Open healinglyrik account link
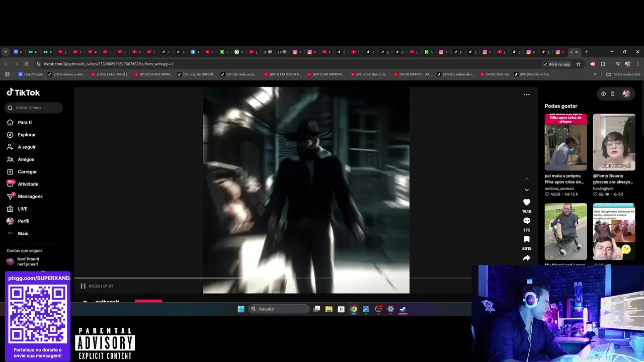 click(604, 189)
